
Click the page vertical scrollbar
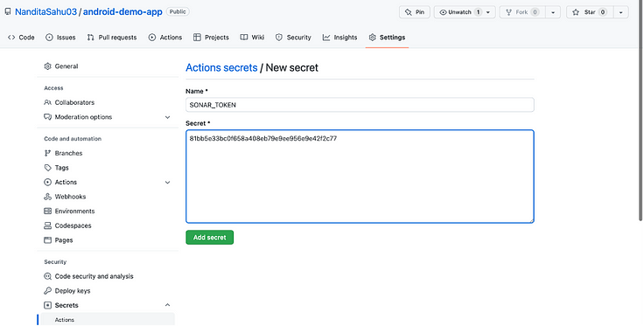pos(640,111)
